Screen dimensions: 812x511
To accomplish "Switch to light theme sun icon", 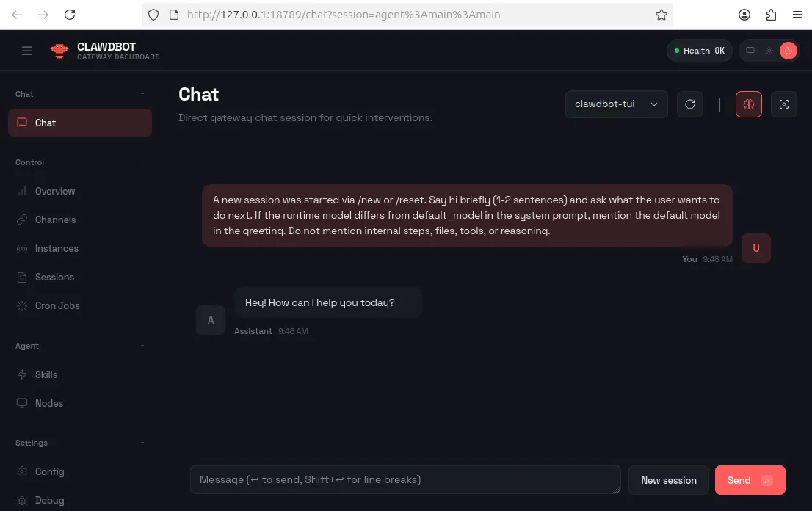I will [x=769, y=51].
